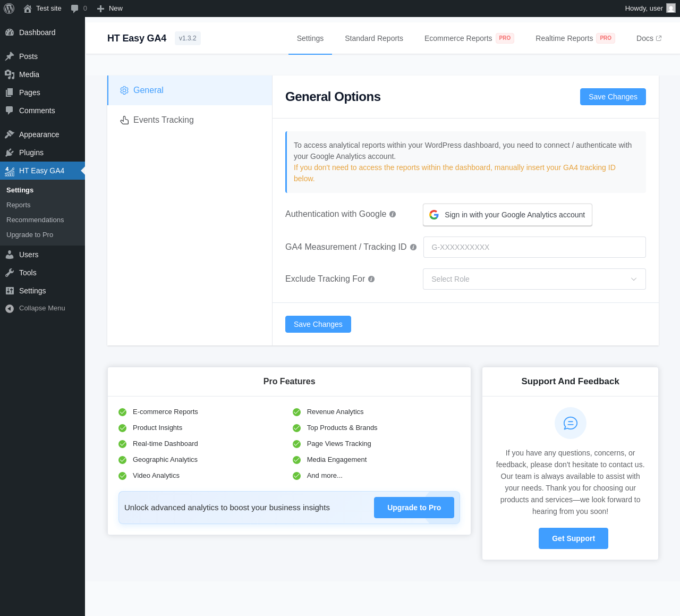This screenshot has width=680, height=616.
Task: Click the Geographic Analytics feature text
Action: coord(165,460)
